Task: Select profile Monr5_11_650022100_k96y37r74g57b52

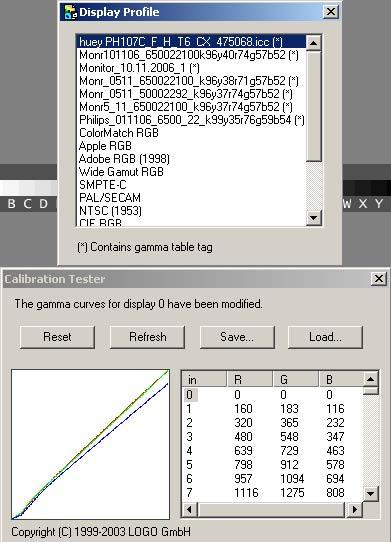Action: tap(191, 107)
